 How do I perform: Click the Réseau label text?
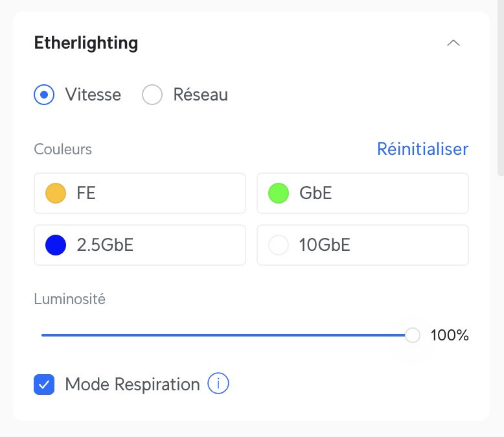tap(201, 95)
